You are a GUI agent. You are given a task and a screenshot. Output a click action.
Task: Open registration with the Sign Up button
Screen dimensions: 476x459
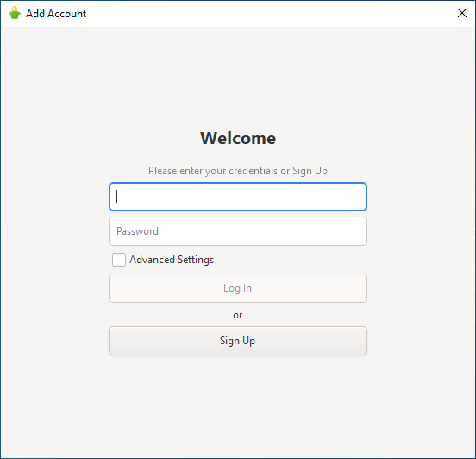238,341
